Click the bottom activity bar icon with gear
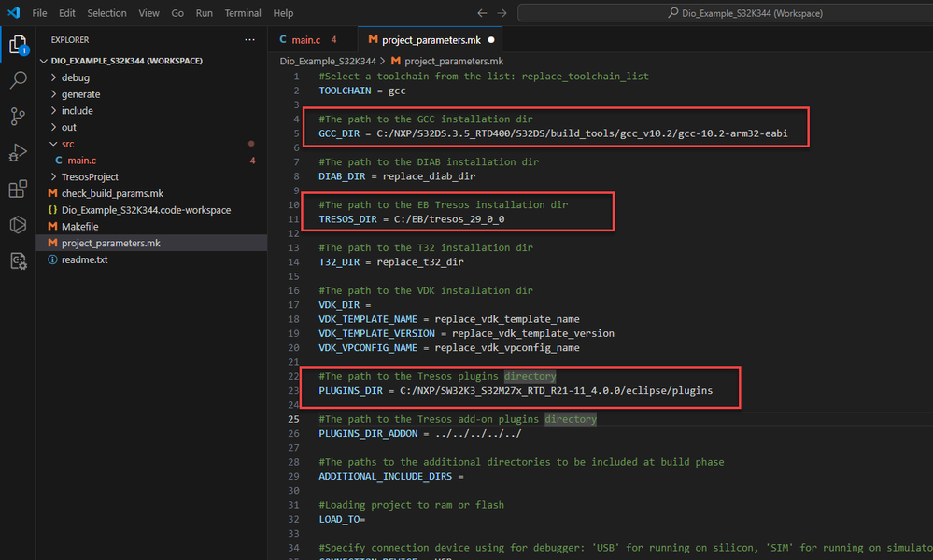 18,261
